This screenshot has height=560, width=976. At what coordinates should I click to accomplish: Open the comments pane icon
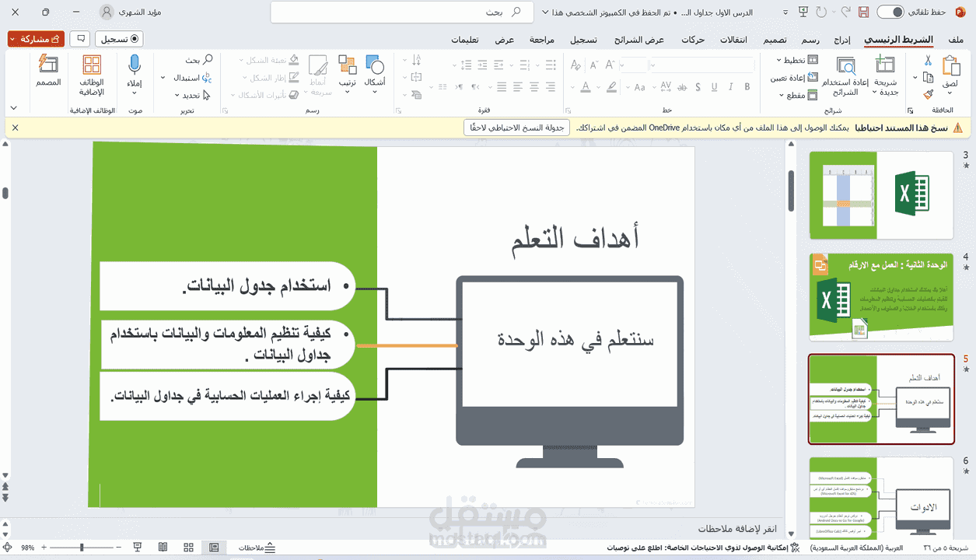pos(79,39)
